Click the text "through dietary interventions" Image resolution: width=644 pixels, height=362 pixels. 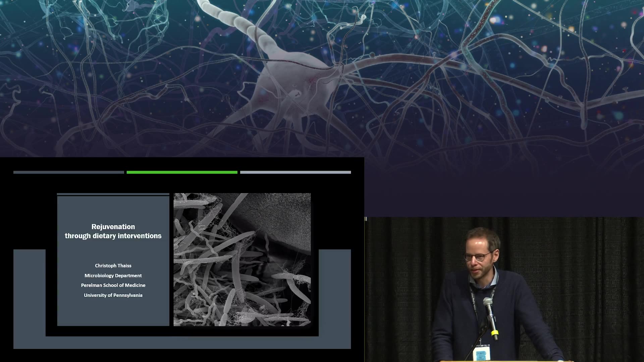(x=113, y=236)
